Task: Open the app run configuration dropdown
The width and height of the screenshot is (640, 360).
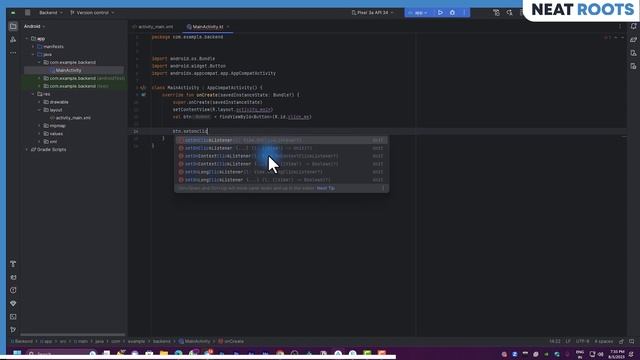Action: pos(418,13)
